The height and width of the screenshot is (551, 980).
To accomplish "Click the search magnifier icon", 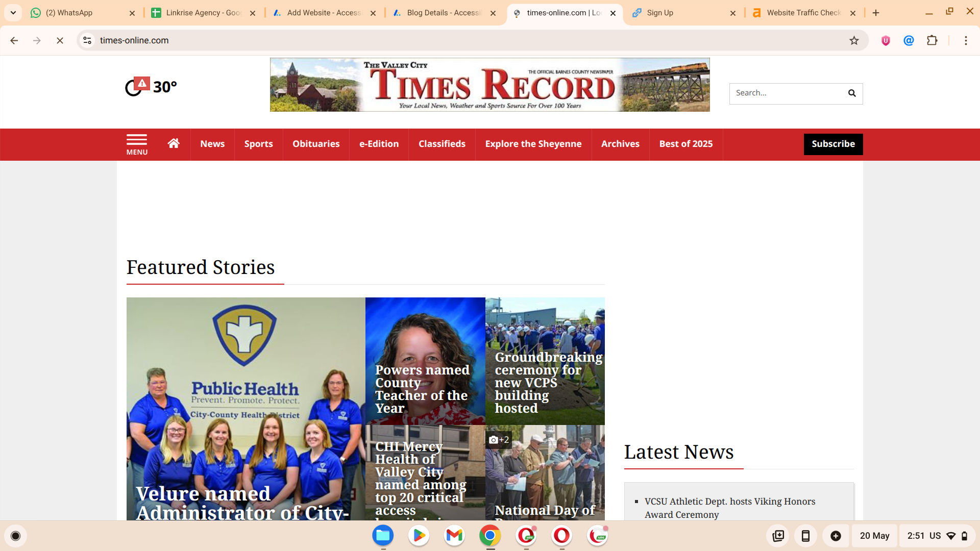I will pos(851,93).
